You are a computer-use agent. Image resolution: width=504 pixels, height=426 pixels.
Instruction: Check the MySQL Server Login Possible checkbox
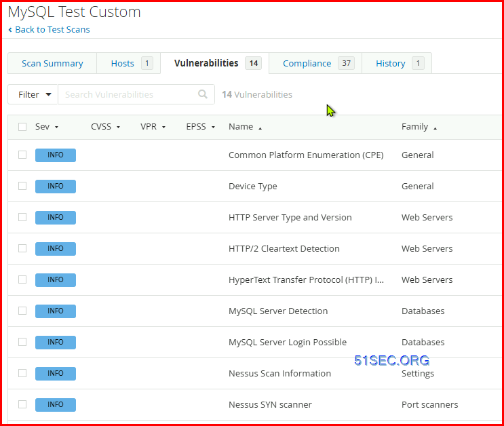(x=22, y=342)
